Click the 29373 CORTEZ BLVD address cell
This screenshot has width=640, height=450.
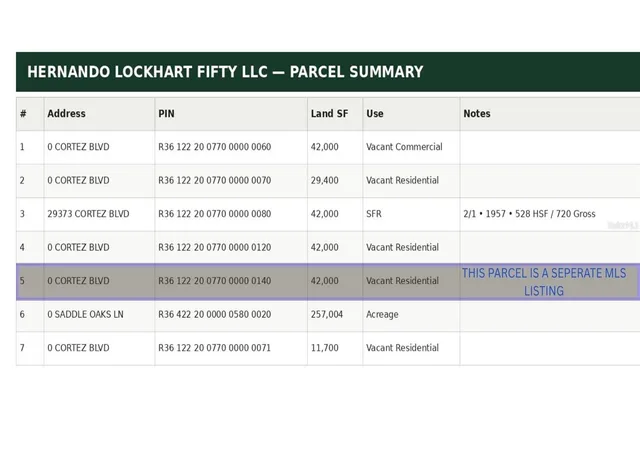88,214
